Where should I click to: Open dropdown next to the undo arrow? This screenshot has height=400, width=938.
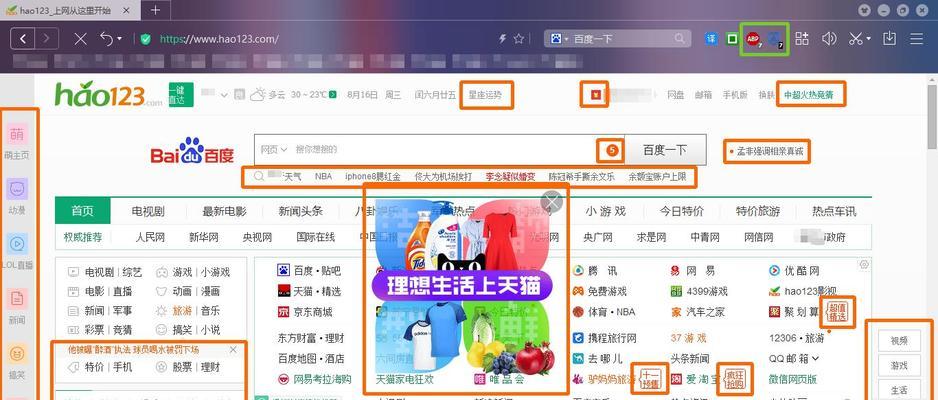click(x=120, y=39)
